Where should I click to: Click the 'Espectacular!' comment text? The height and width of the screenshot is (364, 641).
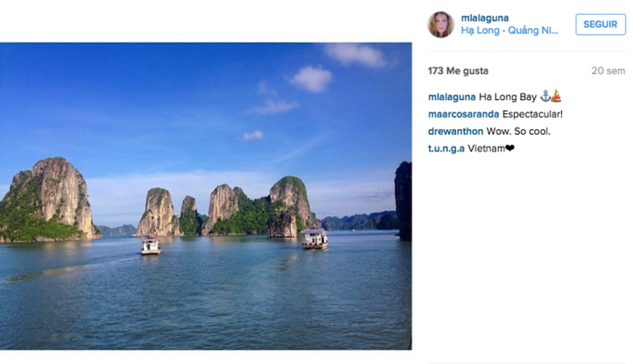pyautogui.click(x=533, y=114)
